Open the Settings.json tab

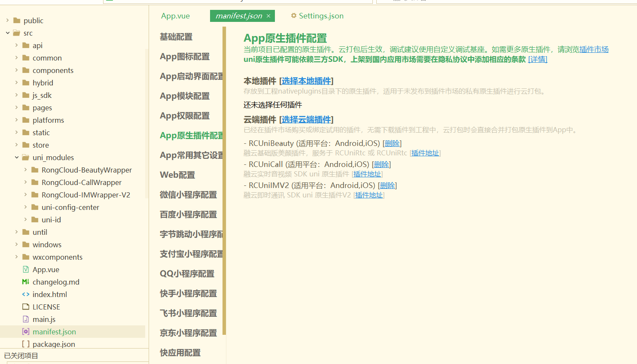(x=317, y=16)
